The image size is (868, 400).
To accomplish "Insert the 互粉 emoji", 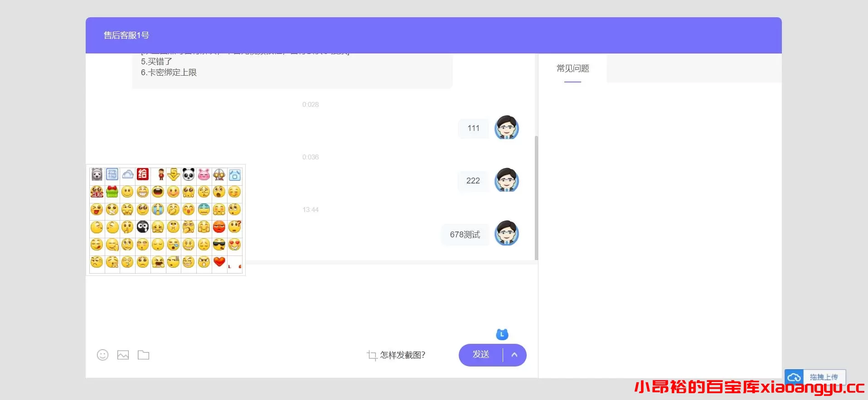I will click(x=97, y=192).
